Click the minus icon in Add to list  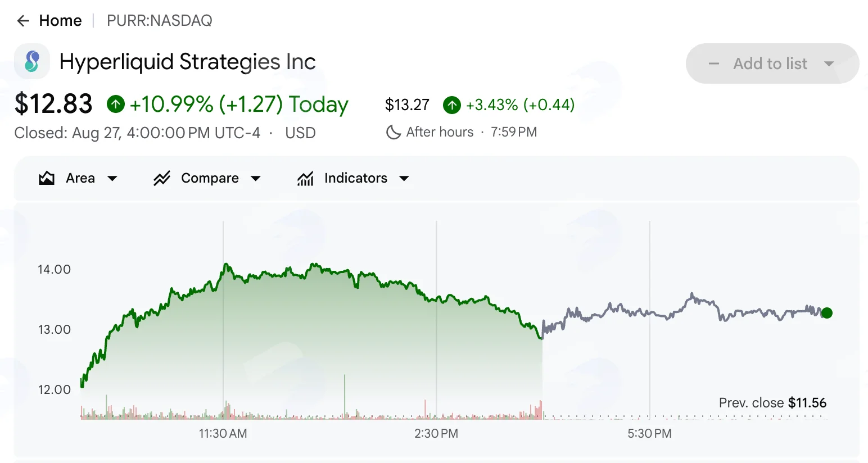(714, 64)
